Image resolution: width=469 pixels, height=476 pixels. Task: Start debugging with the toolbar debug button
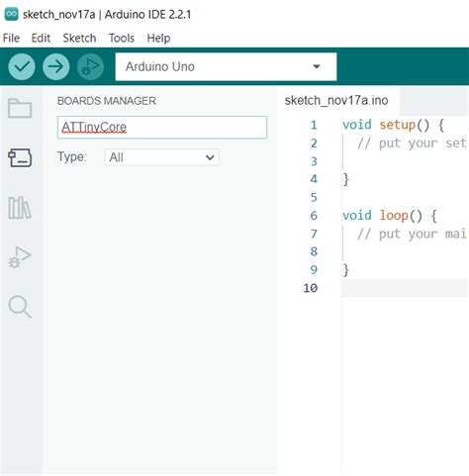tap(90, 67)
